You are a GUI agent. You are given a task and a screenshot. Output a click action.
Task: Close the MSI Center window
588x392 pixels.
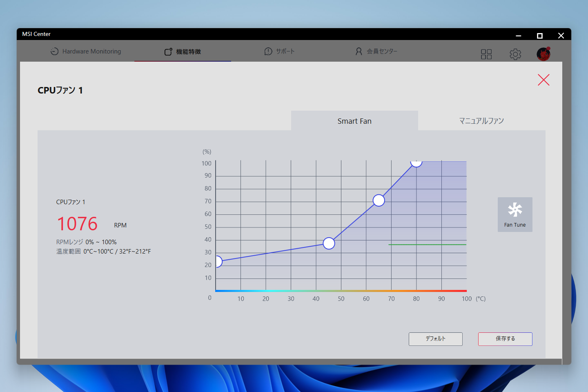click(561, 36)
